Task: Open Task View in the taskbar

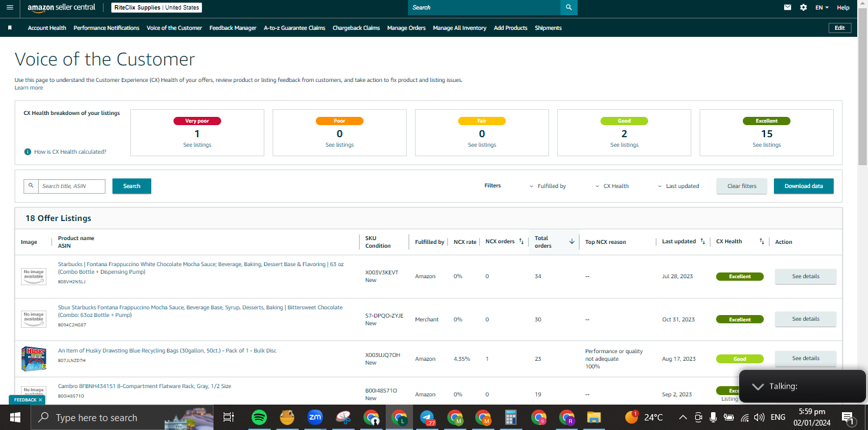Action: click(x=229, y=417)
